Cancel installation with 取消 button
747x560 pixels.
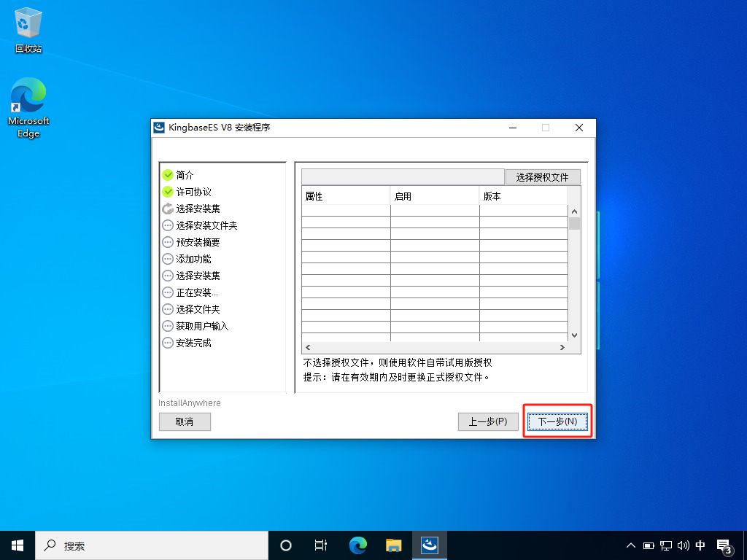(x=185, y=421)
